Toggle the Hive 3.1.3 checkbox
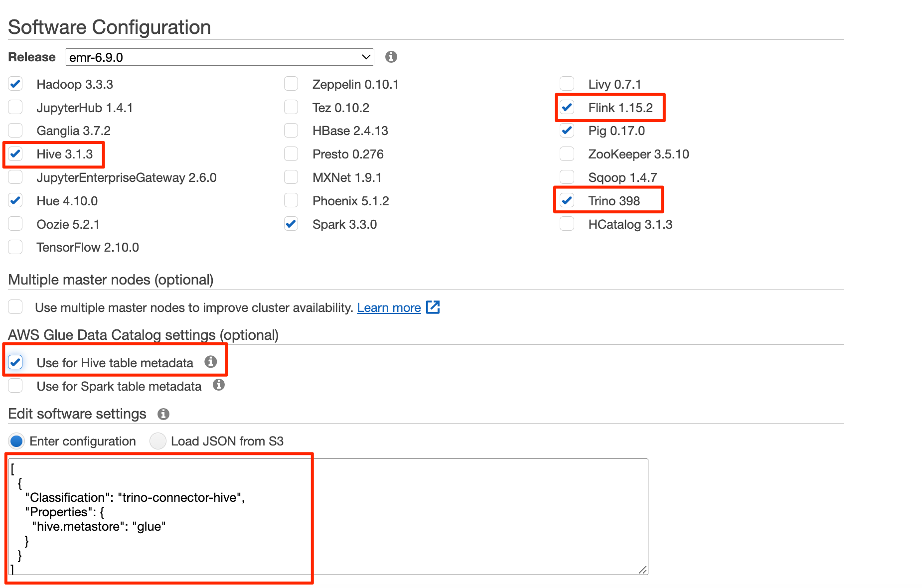922x588 pixels. click(15, 154)
